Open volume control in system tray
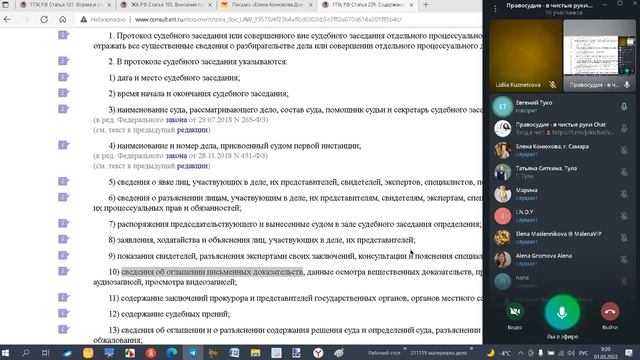Screen dimensions: 640x360 (x=571, y=353)
